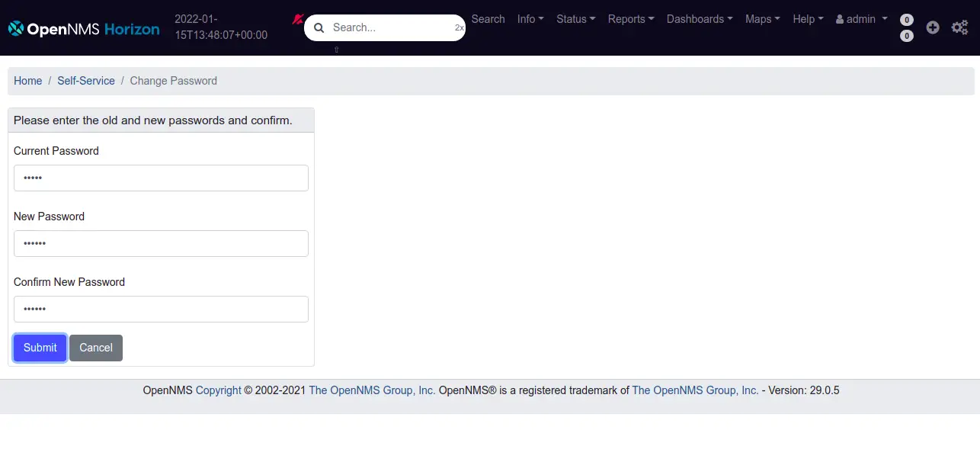Click the admin user icon

click(840, 19)
